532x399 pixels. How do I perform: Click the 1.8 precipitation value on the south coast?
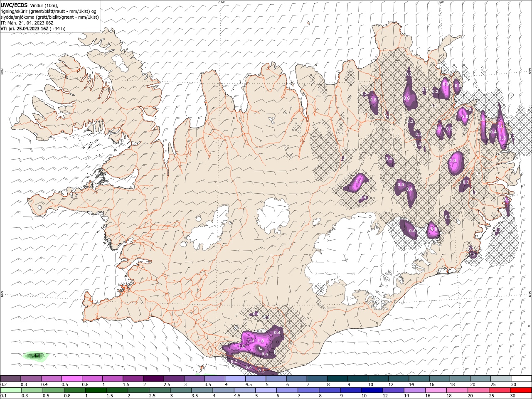241,347
